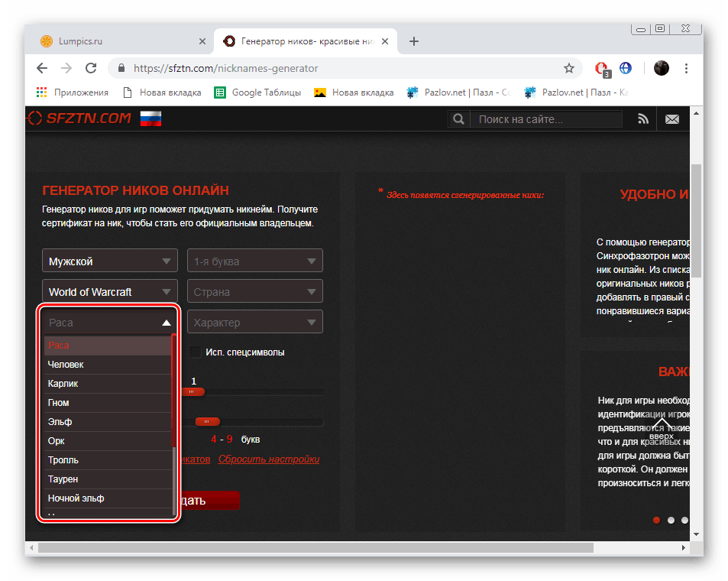Screen dimensions: 728x581
Task: Reload the current page
Action: pyautogui.click(x=91, y=68)
